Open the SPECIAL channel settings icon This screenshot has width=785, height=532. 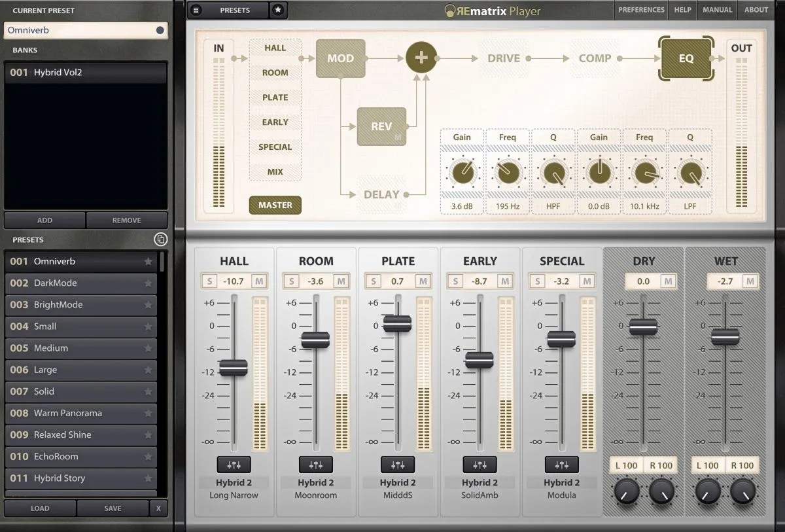pyautogui.click(x=562, y=465)
